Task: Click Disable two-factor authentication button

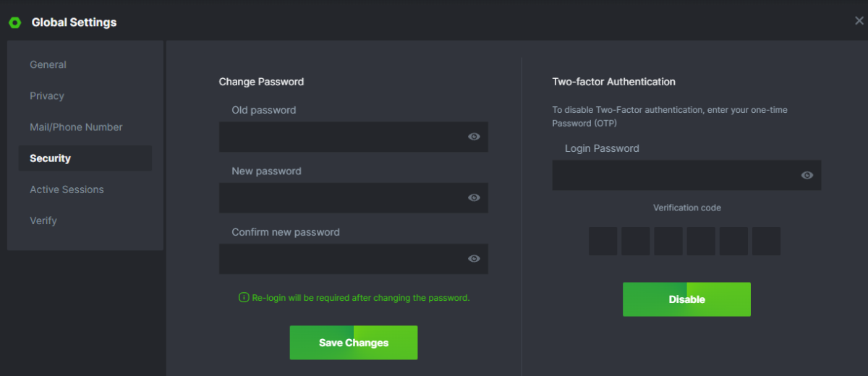Action: tap(686, 299)
